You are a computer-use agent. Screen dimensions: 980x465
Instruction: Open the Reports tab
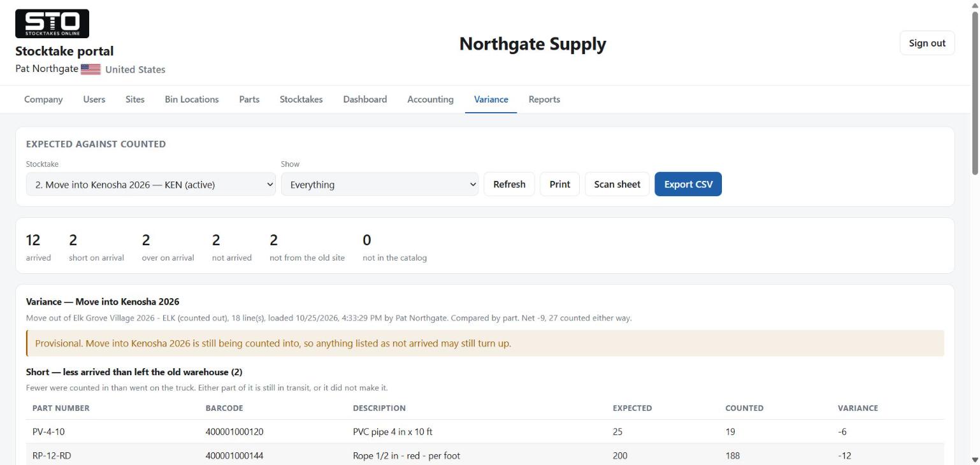point(544,99)
